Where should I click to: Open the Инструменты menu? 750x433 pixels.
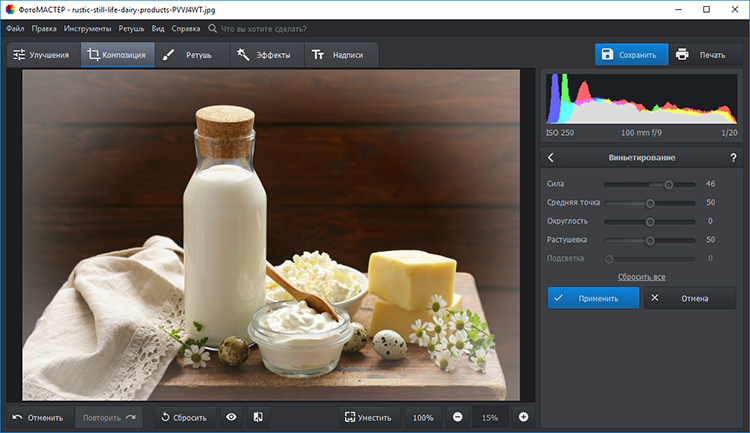[87, 29]
